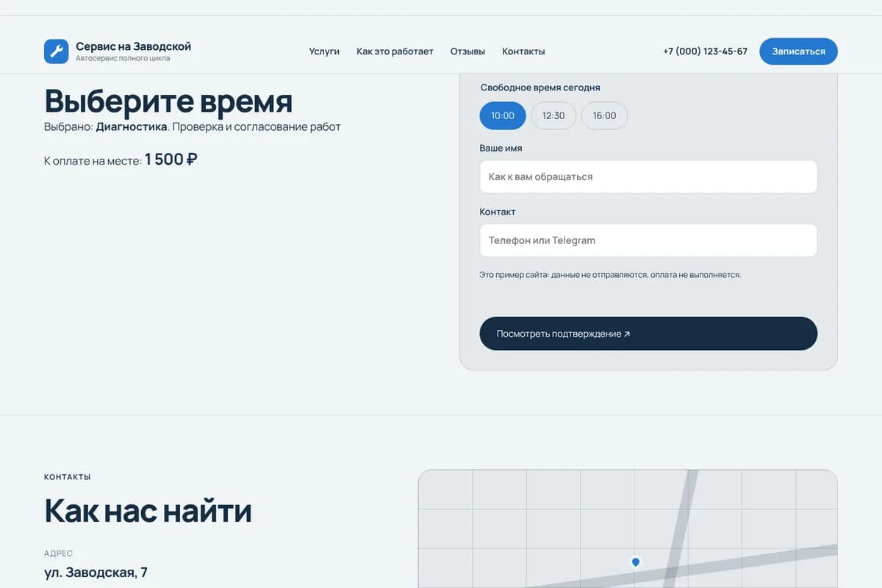Click the wrench logo icon
The width and height of the screenshot is (882, 588).
click(x=57, y=51)
